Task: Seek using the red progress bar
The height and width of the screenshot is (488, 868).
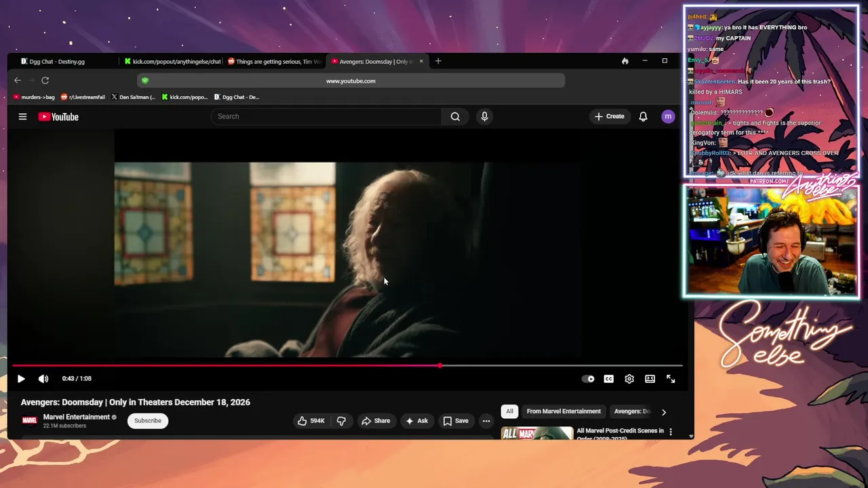Action: click(347, 365)
